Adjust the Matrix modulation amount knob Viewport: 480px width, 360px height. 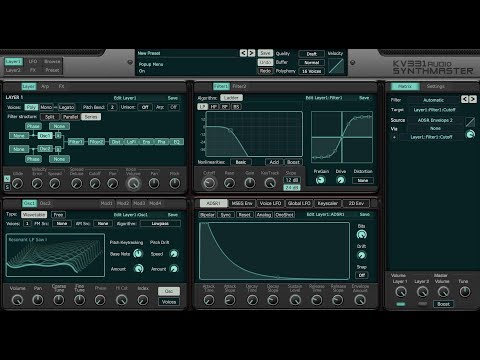[x=470, y=134]
